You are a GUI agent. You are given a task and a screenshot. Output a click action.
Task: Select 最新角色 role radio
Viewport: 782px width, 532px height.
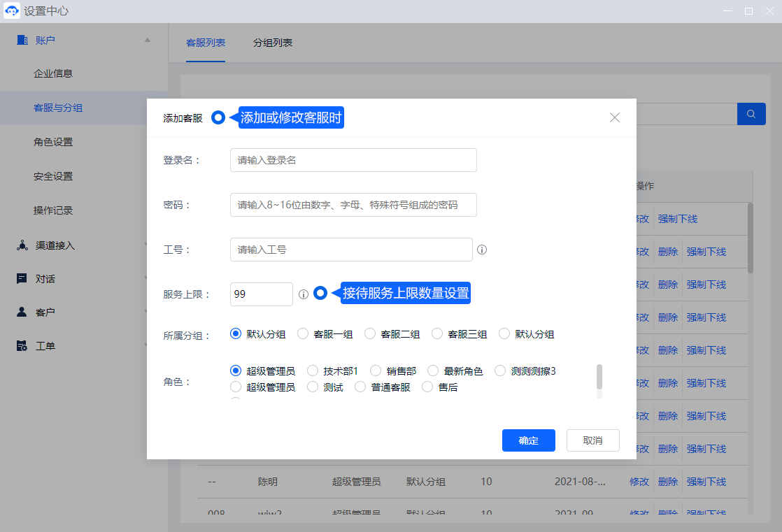[433, 371]
